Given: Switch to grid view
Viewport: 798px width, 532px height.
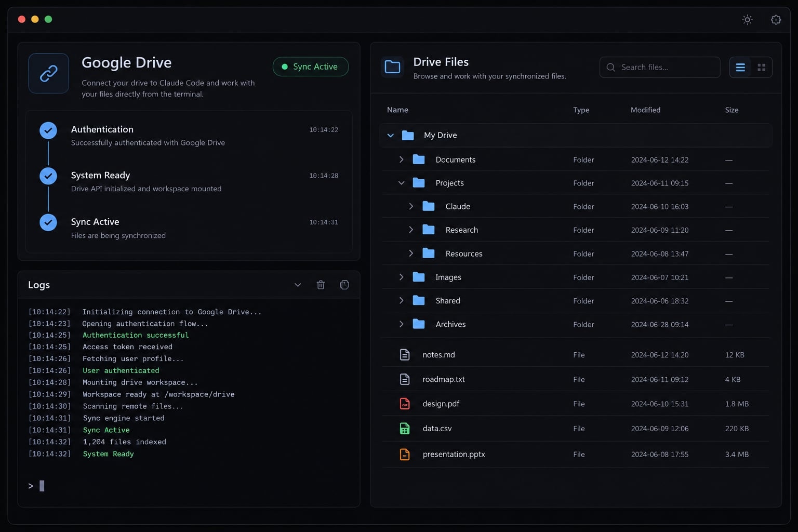Looking at the screenshot, I should click(762, 68).
